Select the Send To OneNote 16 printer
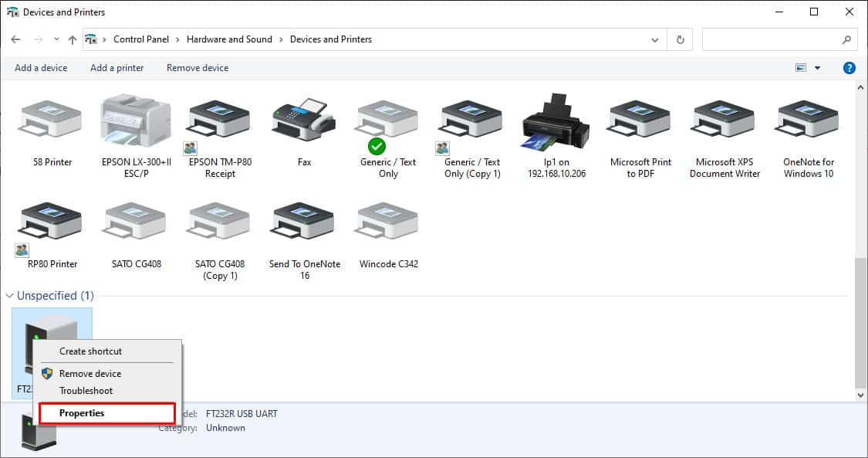Screen dimensions: 868x458 tap(304, 220)
